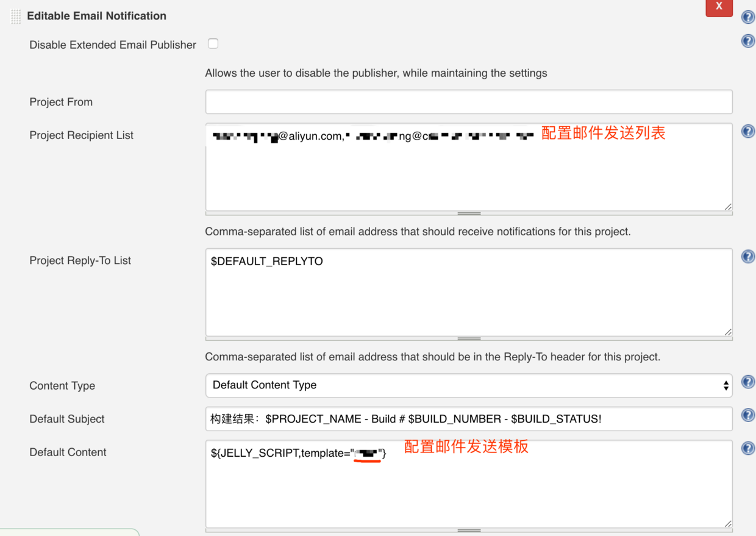Click inside the Project From field

point(468,102)
